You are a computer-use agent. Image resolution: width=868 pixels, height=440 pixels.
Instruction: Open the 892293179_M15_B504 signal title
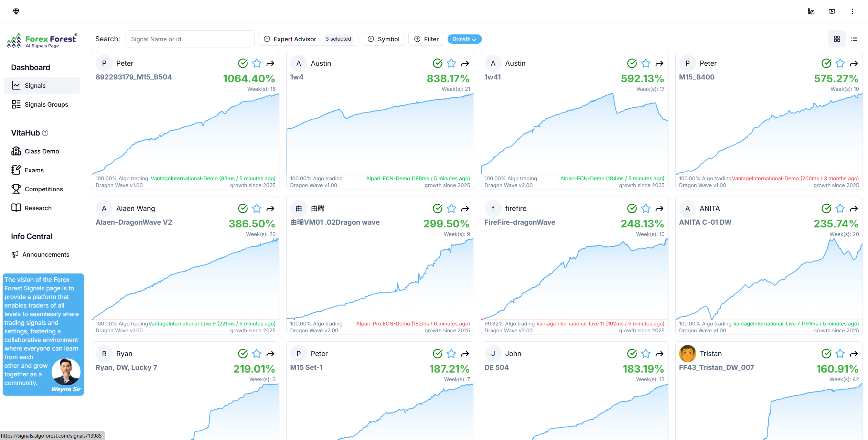[x=133, y=77]
